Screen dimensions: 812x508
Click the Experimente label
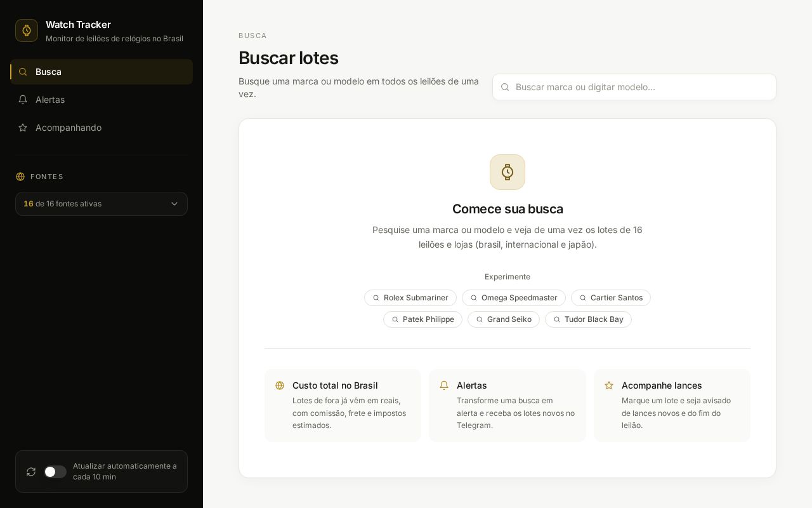tap(507, 277)
